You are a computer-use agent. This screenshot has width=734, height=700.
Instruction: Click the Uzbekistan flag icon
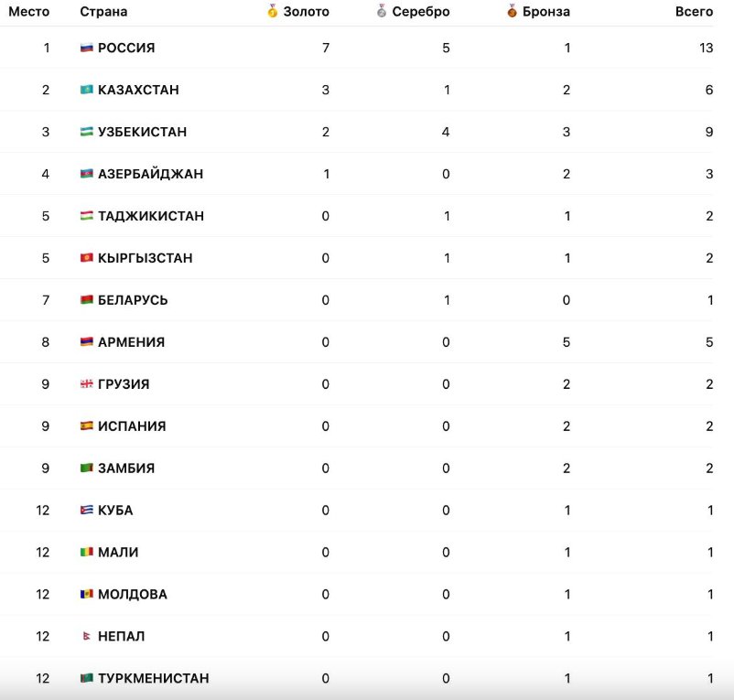tap(87, 132)
